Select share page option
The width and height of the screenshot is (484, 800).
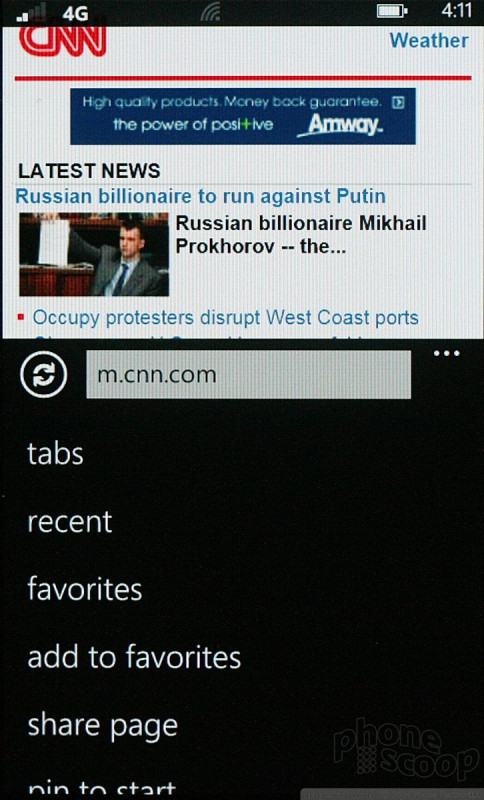(x=103, y=726)
